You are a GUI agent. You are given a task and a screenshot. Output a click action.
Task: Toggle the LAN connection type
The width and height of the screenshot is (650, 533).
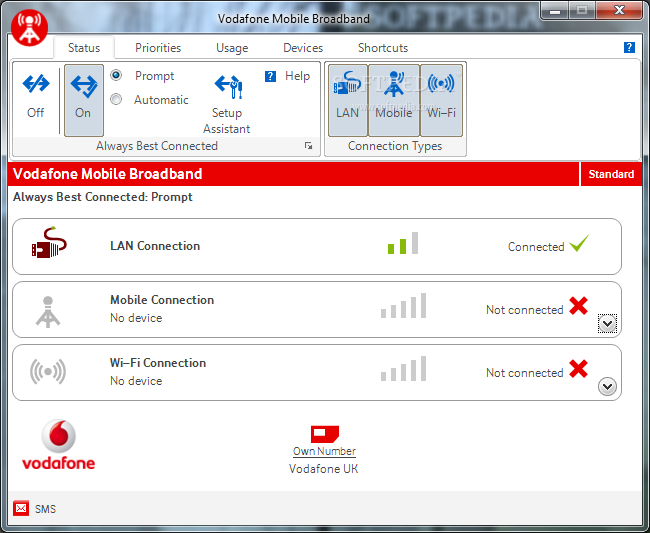(x=347, y=100)
